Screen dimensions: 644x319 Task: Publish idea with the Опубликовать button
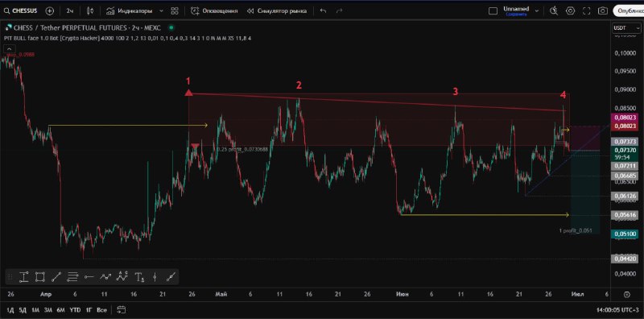pyautogui.click(x=629, y=11)
